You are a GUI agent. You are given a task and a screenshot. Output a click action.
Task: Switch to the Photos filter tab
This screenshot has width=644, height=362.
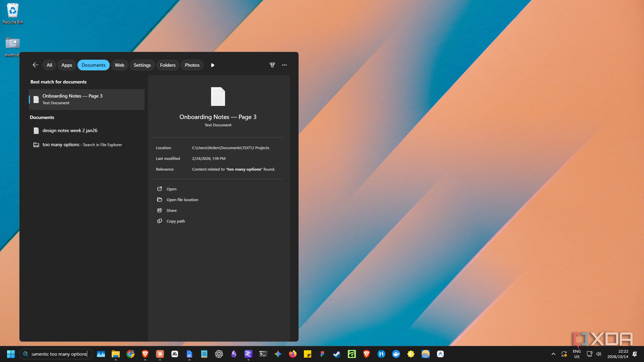192,65
